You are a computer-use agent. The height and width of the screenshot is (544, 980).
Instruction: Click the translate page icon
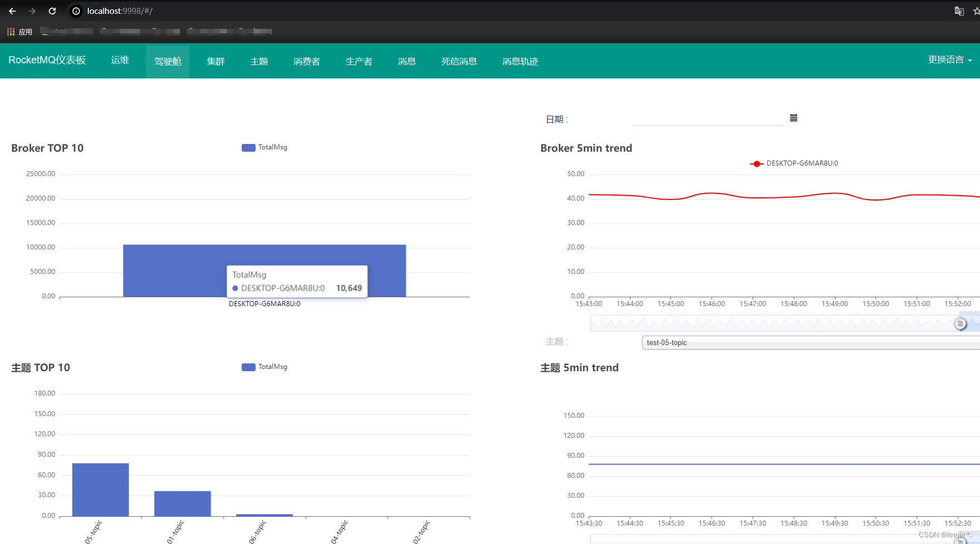[959, 11]
